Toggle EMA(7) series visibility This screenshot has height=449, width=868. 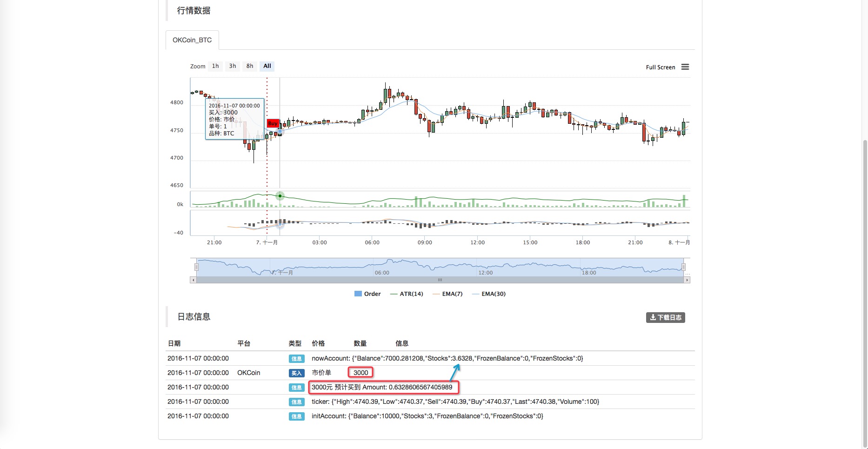pos(447,294)
